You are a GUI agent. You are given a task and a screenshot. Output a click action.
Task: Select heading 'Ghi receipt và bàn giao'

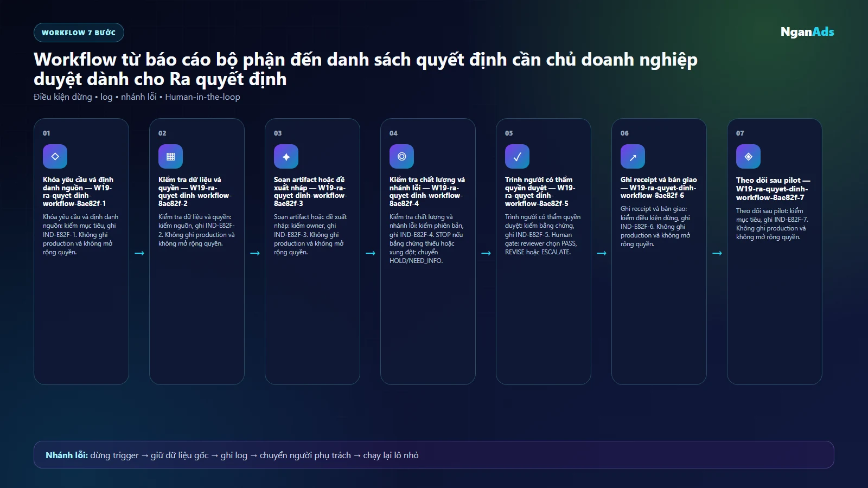tap(659, 188)
